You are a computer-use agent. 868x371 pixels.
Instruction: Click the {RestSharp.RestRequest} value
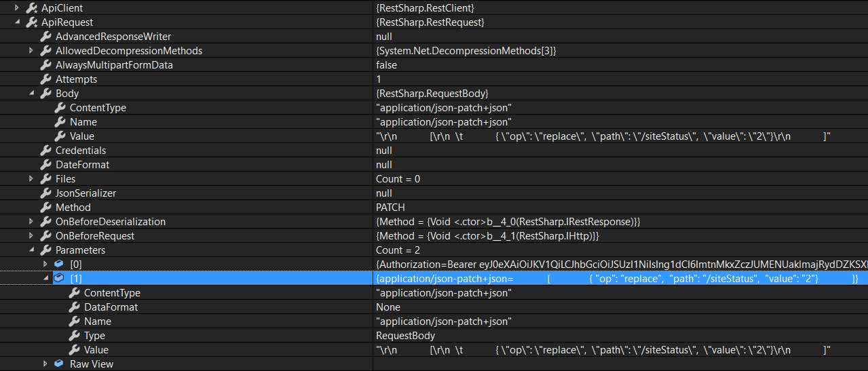click(430, 22)
